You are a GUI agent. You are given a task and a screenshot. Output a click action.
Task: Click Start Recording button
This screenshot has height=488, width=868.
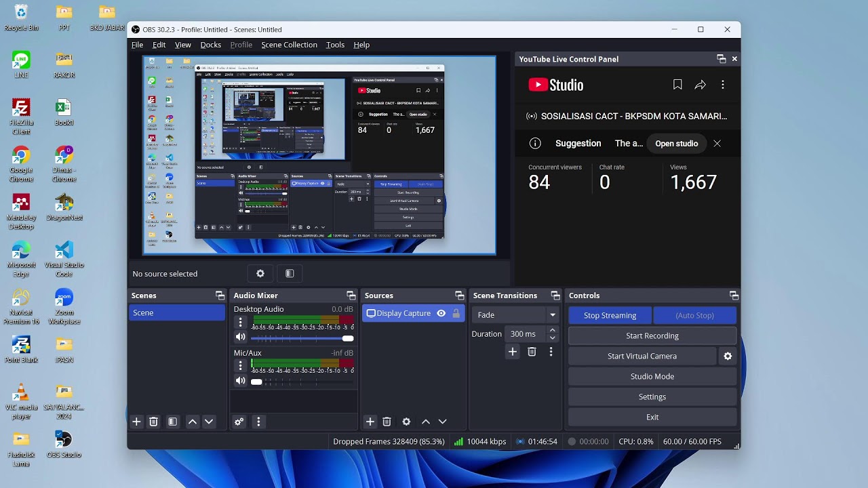point(652,335)
